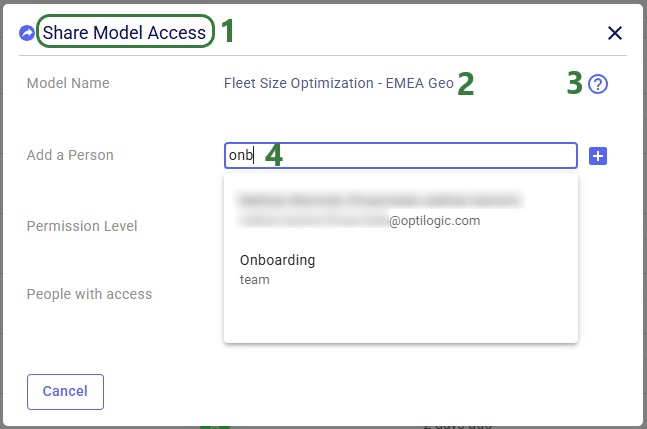
Task: Click empty space below Onboarding in suggestion list
Action: (x=400, y=315)
